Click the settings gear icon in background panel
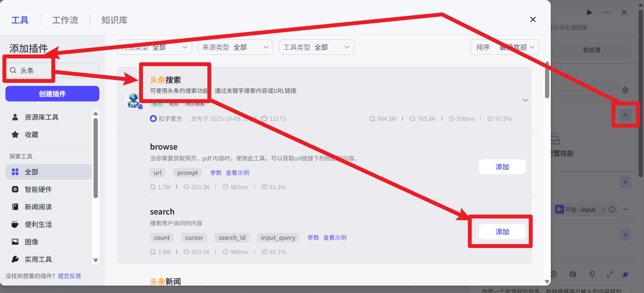644x293 pixels. coord(625,90)
